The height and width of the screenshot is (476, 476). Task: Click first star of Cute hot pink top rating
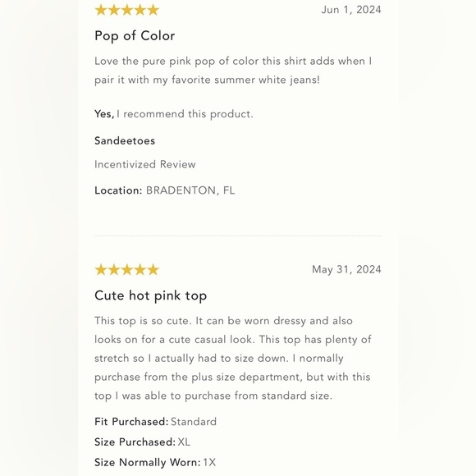tap(100, 269)
